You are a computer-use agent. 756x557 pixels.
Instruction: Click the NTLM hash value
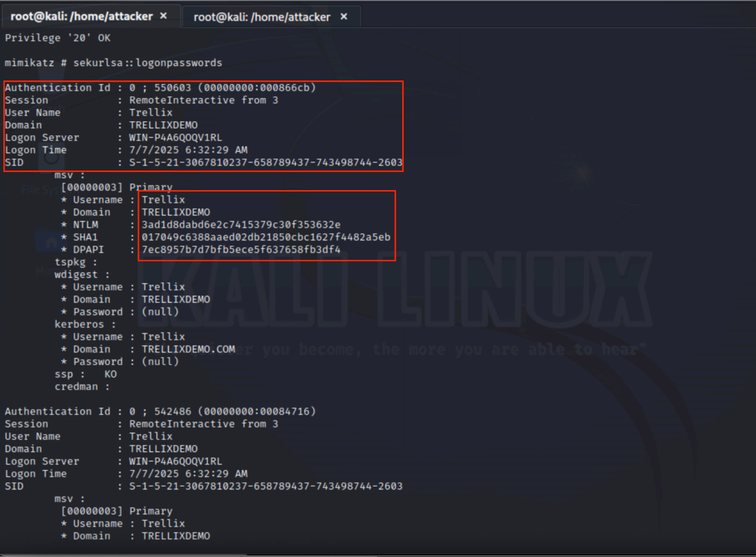[241, 224]
